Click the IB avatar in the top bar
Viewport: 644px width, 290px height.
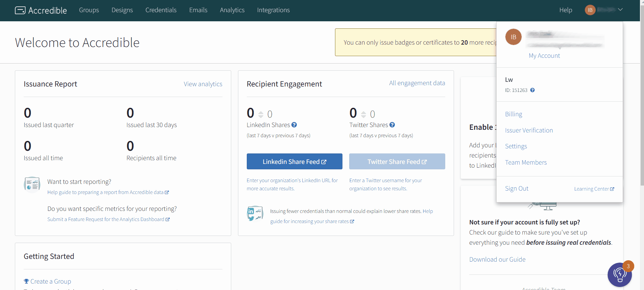[590, 10]
